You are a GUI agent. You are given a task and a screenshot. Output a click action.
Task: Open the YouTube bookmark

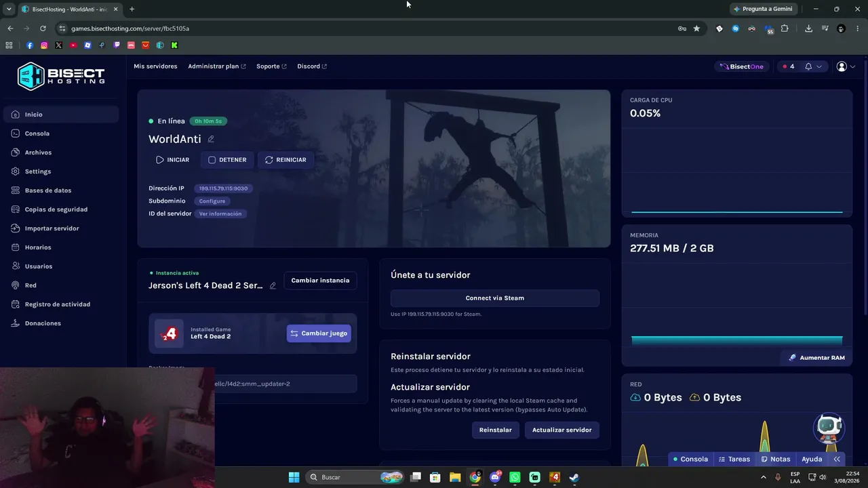73,45
